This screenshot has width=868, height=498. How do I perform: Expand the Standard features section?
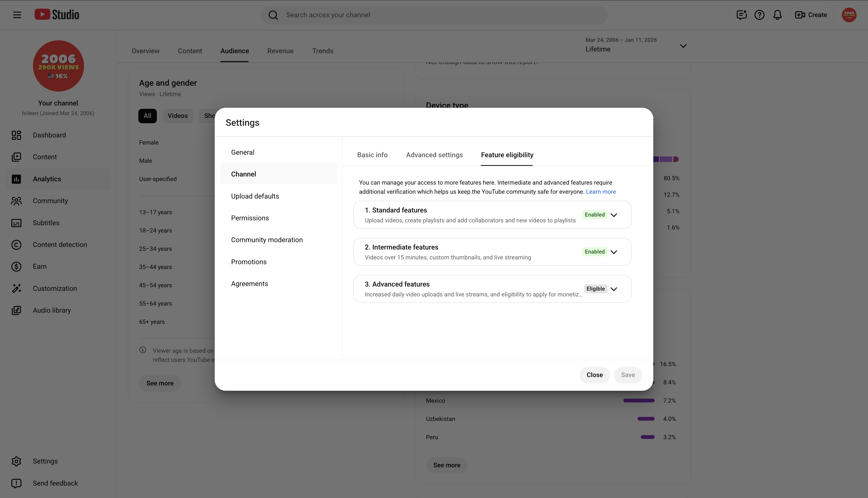614,215
